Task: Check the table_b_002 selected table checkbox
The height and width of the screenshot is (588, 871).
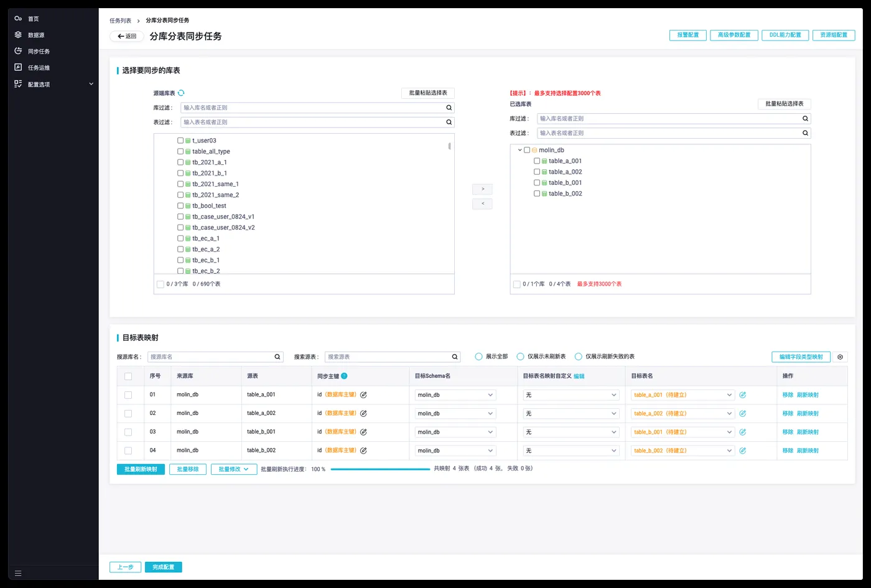Action: [537, 194]
